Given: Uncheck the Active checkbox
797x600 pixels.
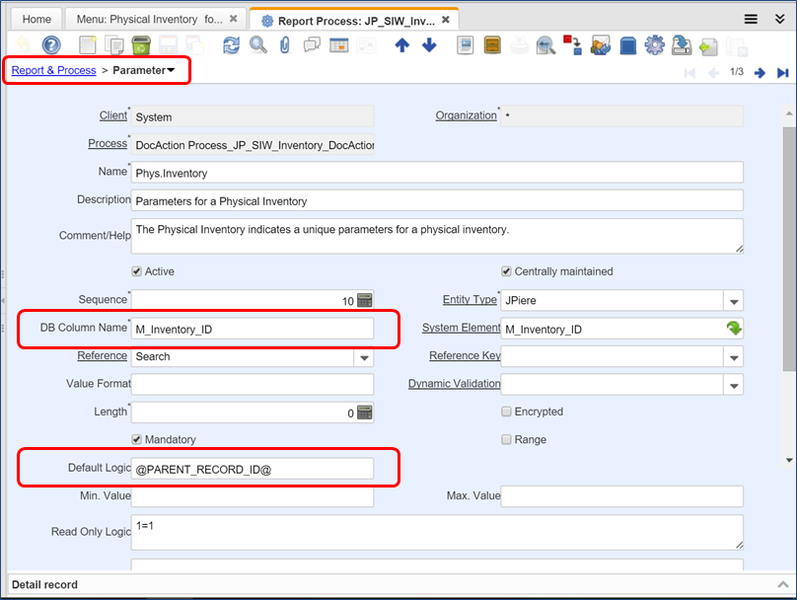Looking at the screenshot, I should (137, 271).
